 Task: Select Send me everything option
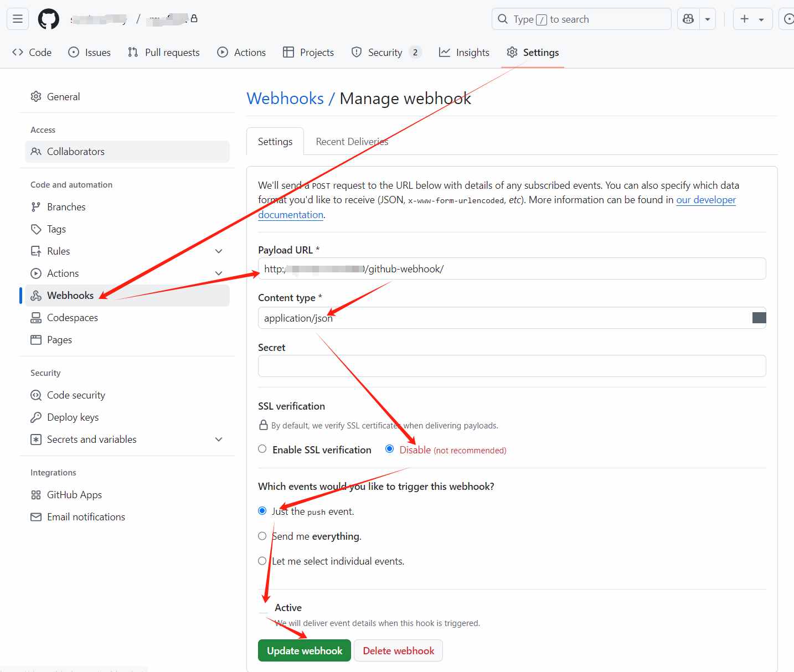pos(262,536)
